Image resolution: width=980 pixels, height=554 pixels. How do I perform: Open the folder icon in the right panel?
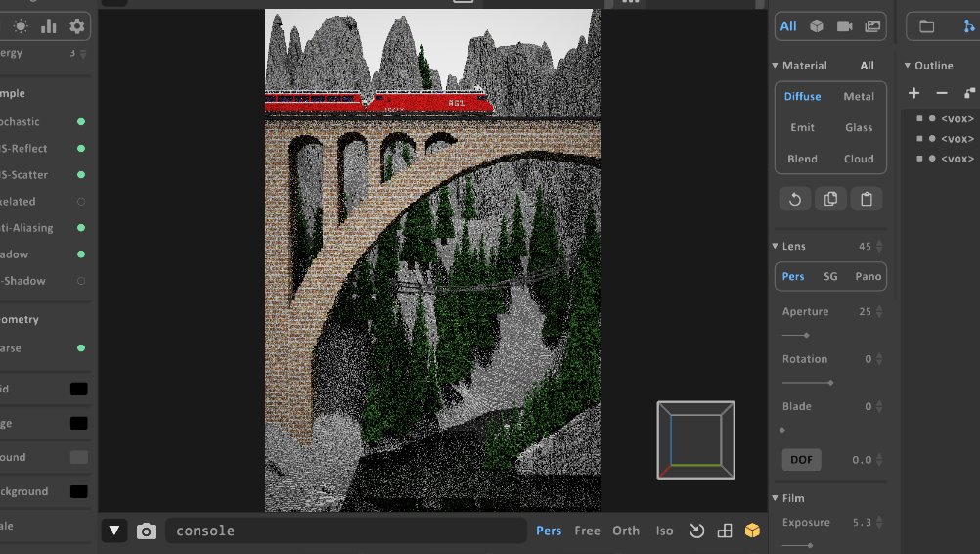click(927, 26)
